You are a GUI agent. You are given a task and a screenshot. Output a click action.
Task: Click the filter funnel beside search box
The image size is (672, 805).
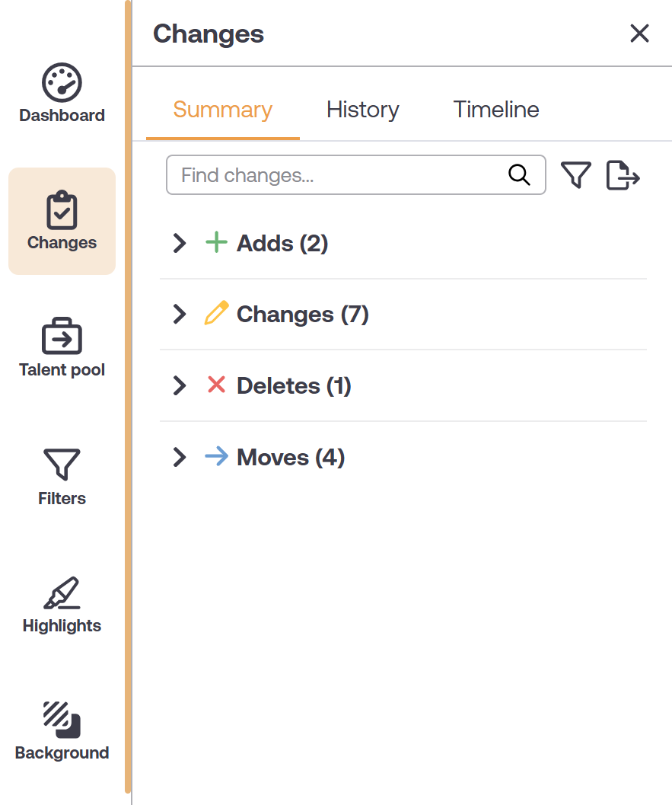(x=576, y=175)
